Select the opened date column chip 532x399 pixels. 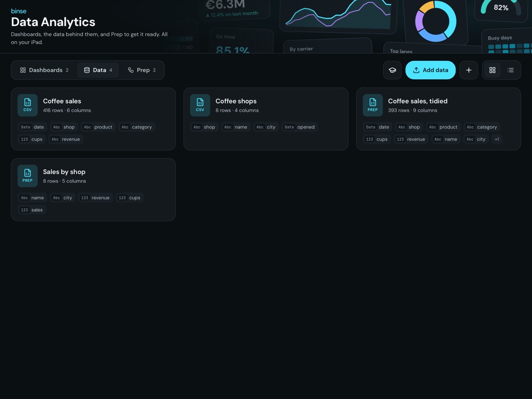(x=300, y=127)
